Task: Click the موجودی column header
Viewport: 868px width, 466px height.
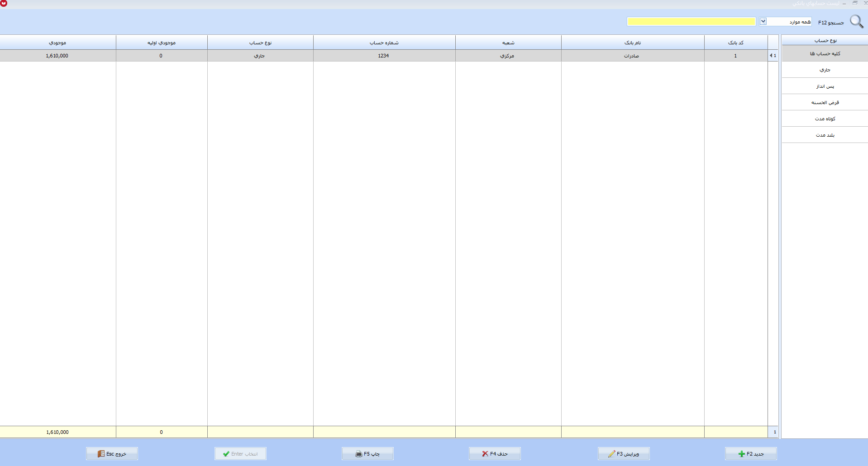Action: point(57,43)
